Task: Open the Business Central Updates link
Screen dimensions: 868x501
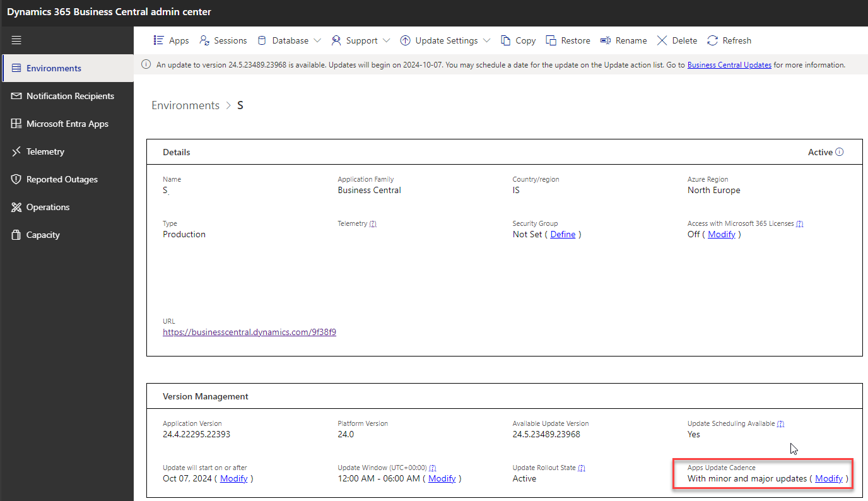Action: point(729,65)
